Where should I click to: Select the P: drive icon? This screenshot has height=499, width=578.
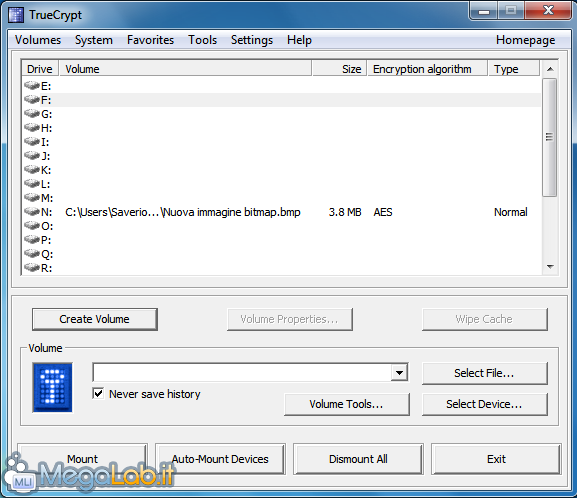[32, 240]
